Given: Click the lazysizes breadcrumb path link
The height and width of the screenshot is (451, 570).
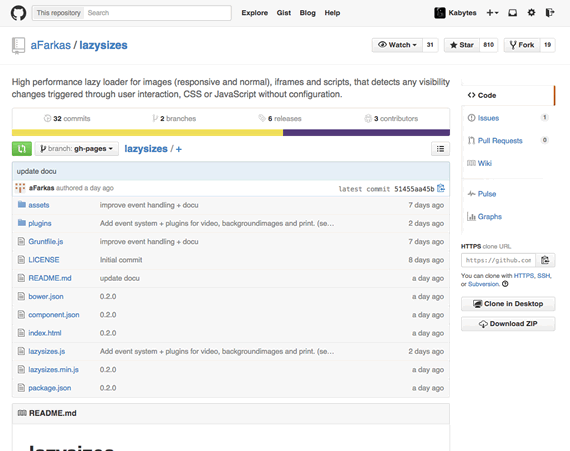Looking at the screenshot, I should [x=146, y=149].
